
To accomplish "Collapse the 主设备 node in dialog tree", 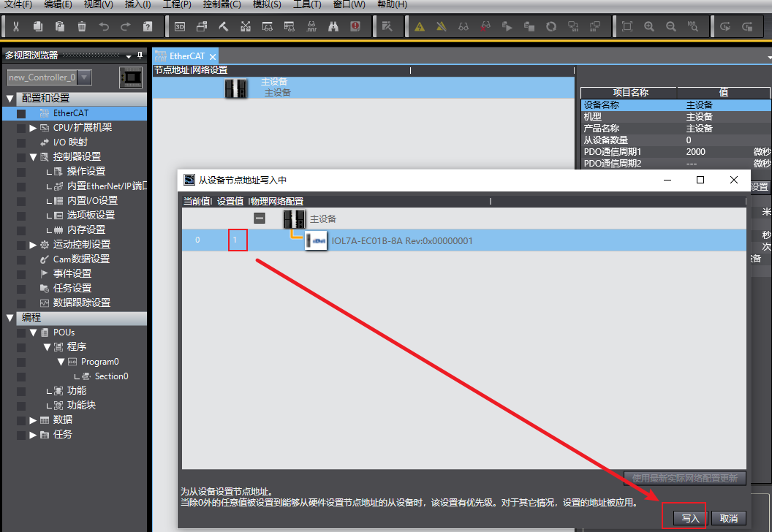I will point(259,218).
